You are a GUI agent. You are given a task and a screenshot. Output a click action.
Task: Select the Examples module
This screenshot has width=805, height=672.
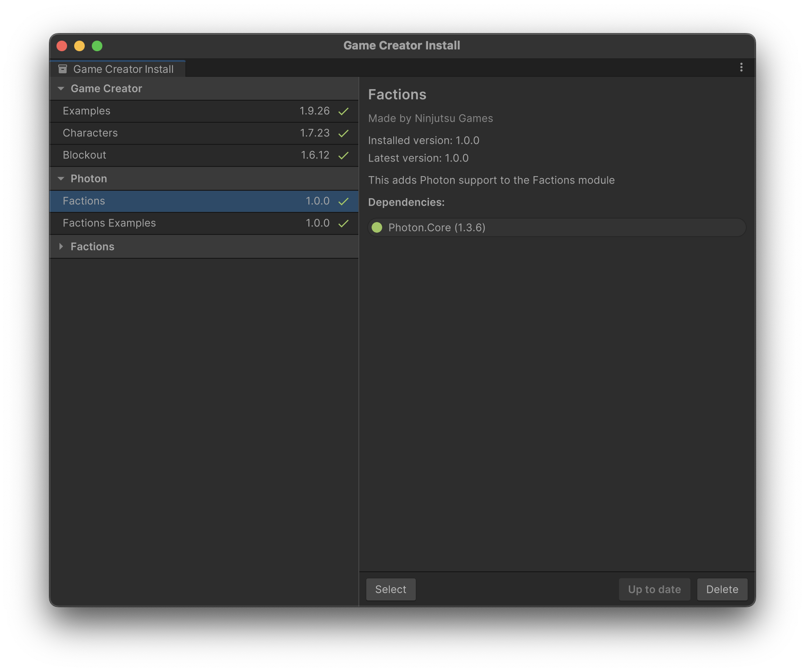tap(87, 111)
